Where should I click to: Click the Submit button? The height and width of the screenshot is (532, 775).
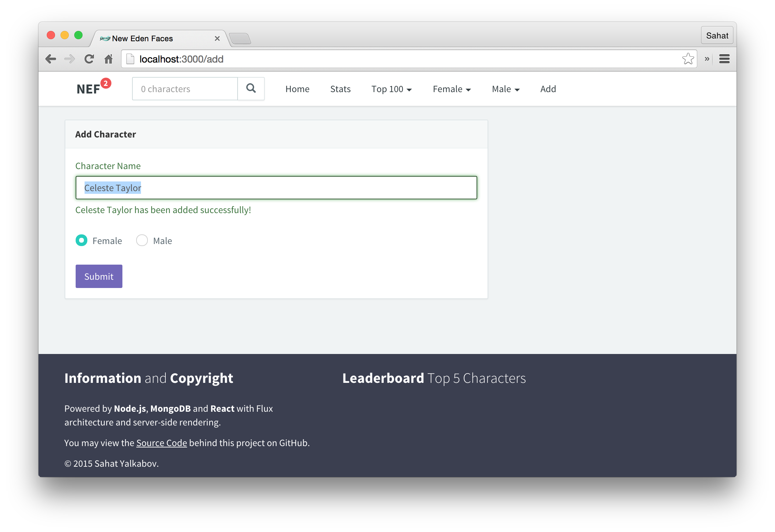(99, 276)
